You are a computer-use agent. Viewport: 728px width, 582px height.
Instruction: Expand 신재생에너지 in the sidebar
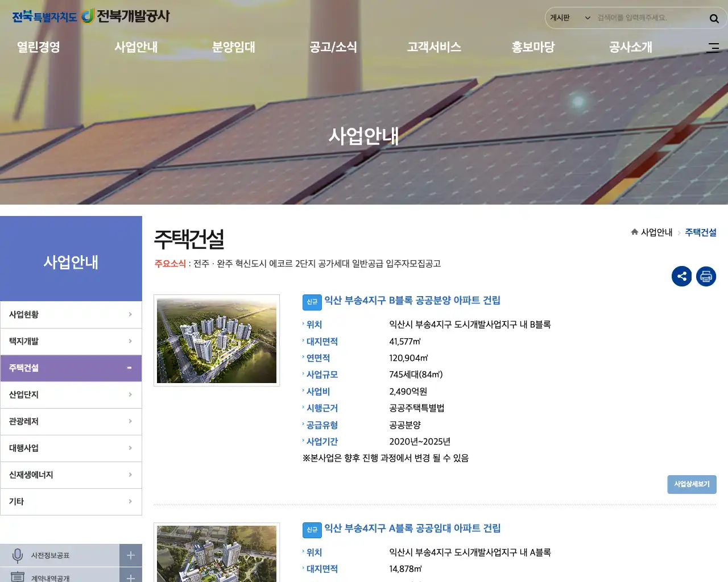coord(71,475)
